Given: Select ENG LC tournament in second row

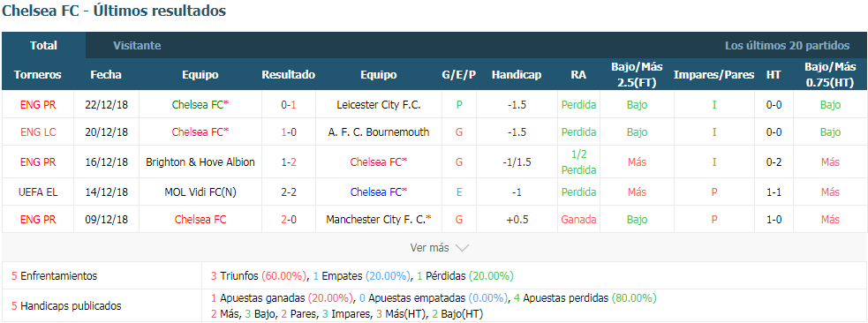Looking at the screenshot, I should pos(38,132).
